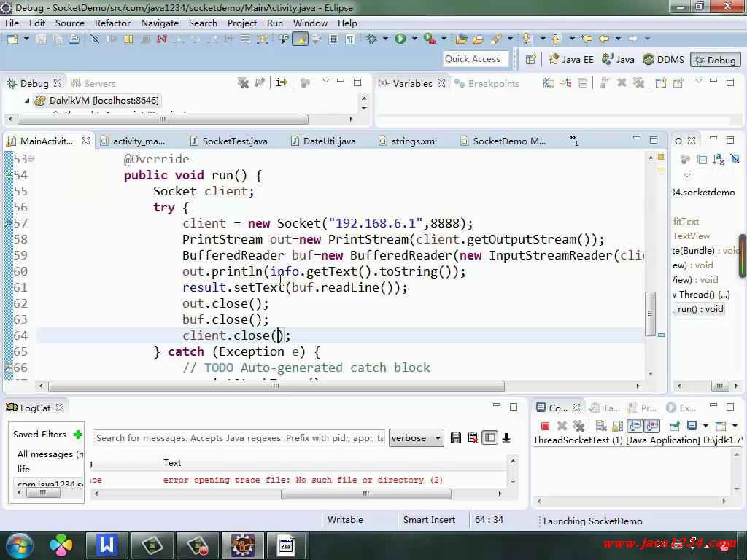Click Collapse All icon in Variables view

[x=582, y=83]
